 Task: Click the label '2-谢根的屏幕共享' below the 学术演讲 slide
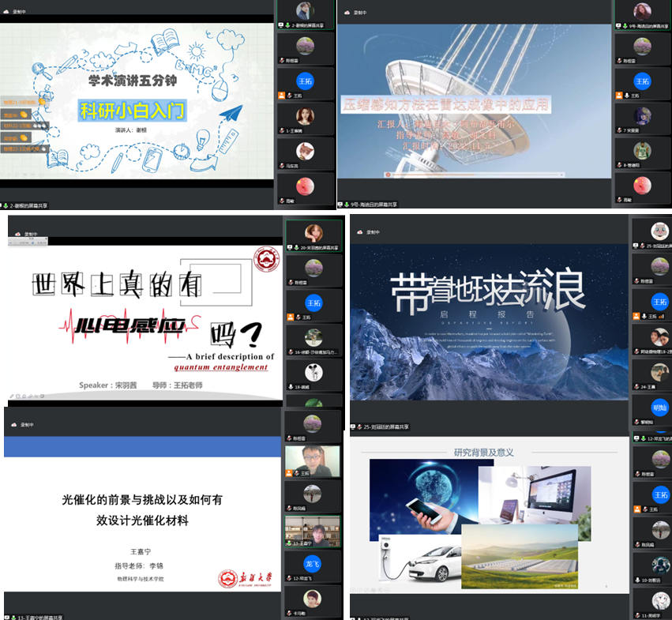click(28, 206)
